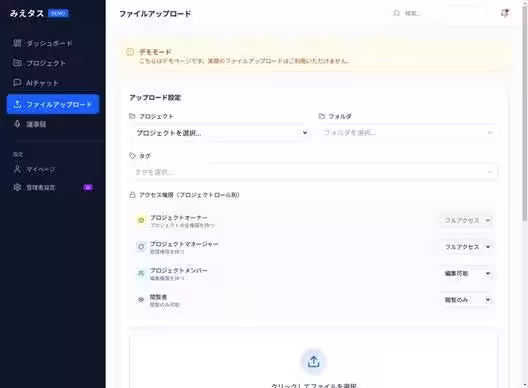Image resolution: width=528 pixels, height=388 pixels.
Task: Open the プロジェクトを選択 dropdown
Action: point(219,133)
